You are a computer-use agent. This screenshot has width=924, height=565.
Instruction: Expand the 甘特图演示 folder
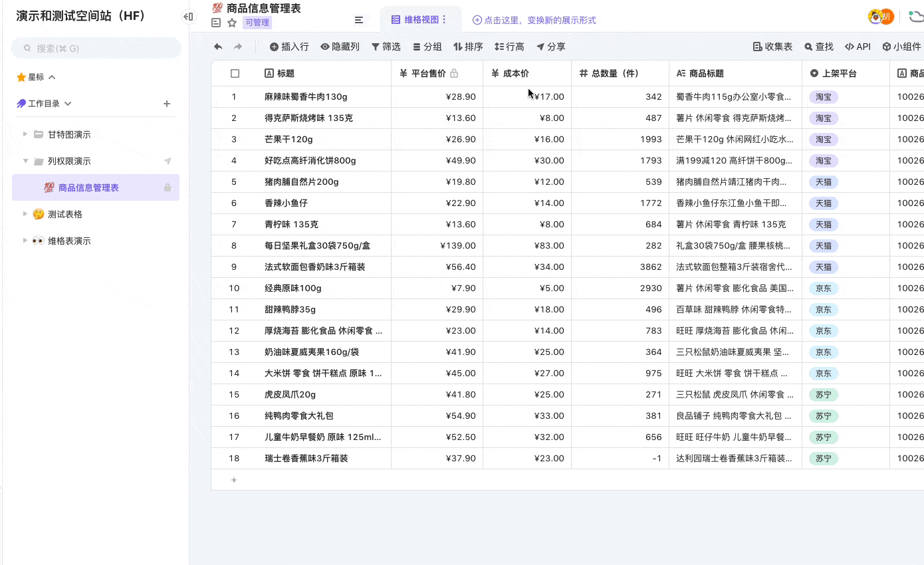tap(25, 134)
